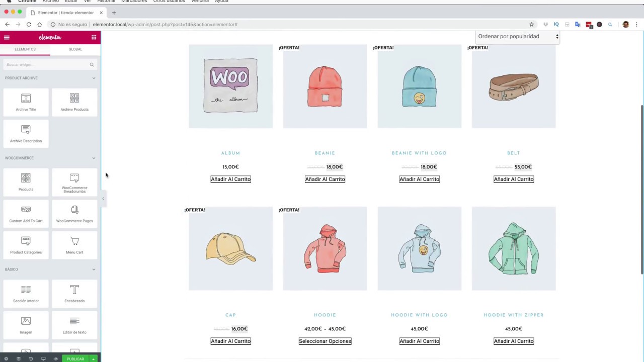Add Cap to cart

[230, 341]
